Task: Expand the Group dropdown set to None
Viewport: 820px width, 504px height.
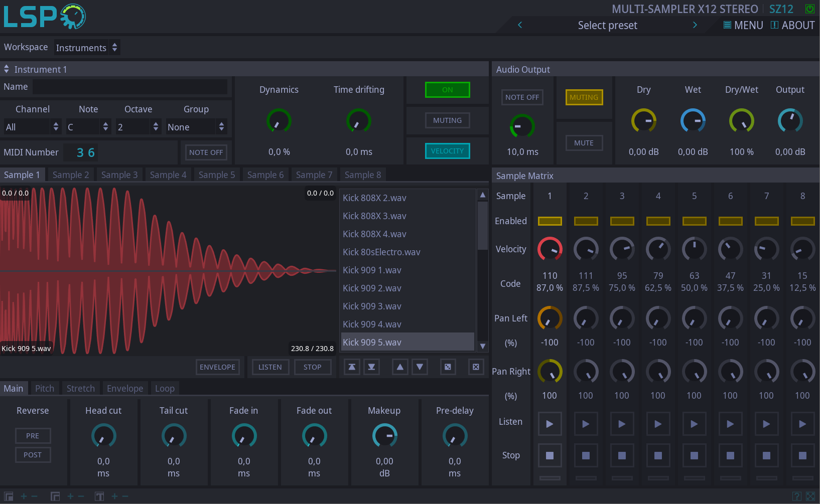Action: (x=196, y=127)
